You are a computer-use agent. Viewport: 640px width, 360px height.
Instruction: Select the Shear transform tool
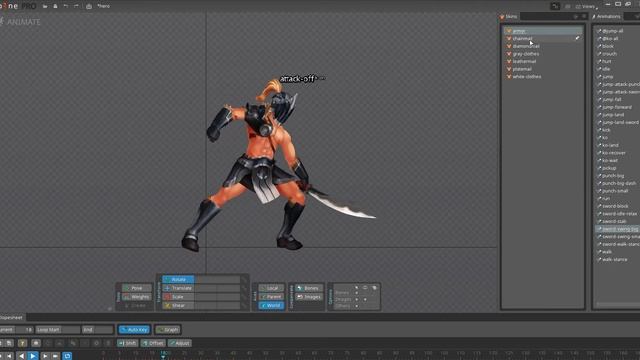(x=178, y=305)
